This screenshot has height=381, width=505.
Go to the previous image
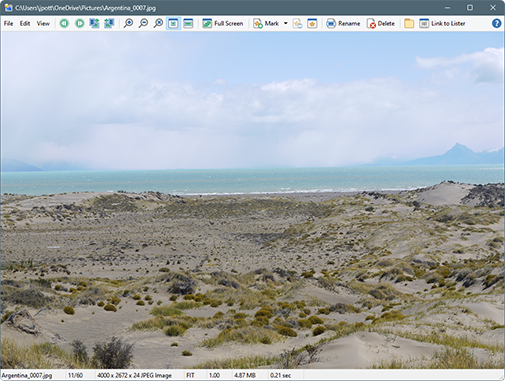coord(64,23)
